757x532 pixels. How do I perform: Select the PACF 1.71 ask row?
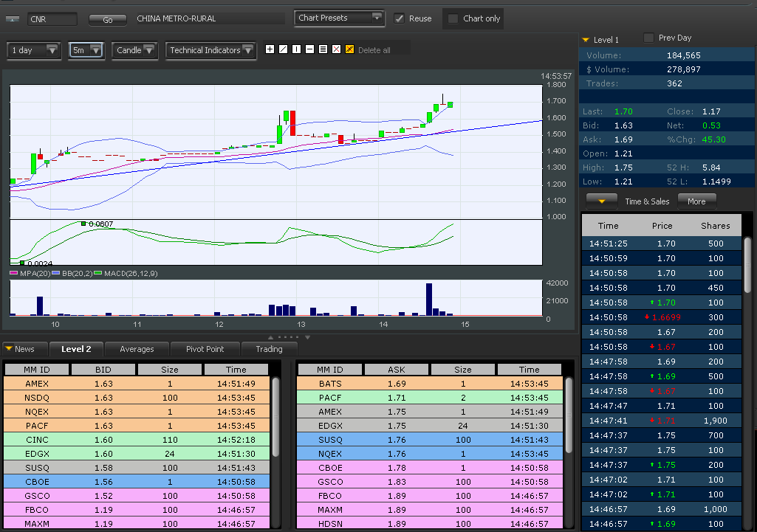(x=430, y=398)
